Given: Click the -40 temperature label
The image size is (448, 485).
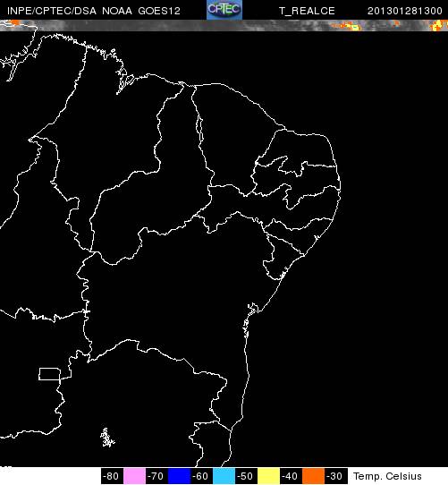Looking at the screenshot, I should click(291, 476).
